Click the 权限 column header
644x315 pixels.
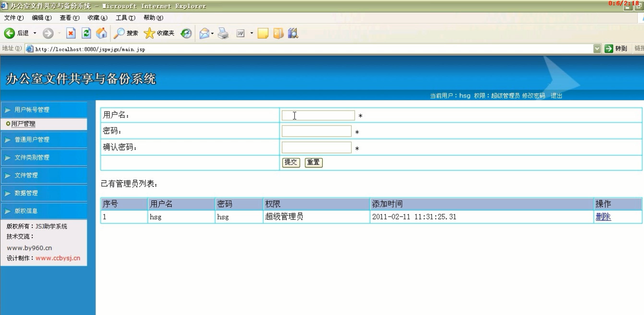tap(316, 204)
